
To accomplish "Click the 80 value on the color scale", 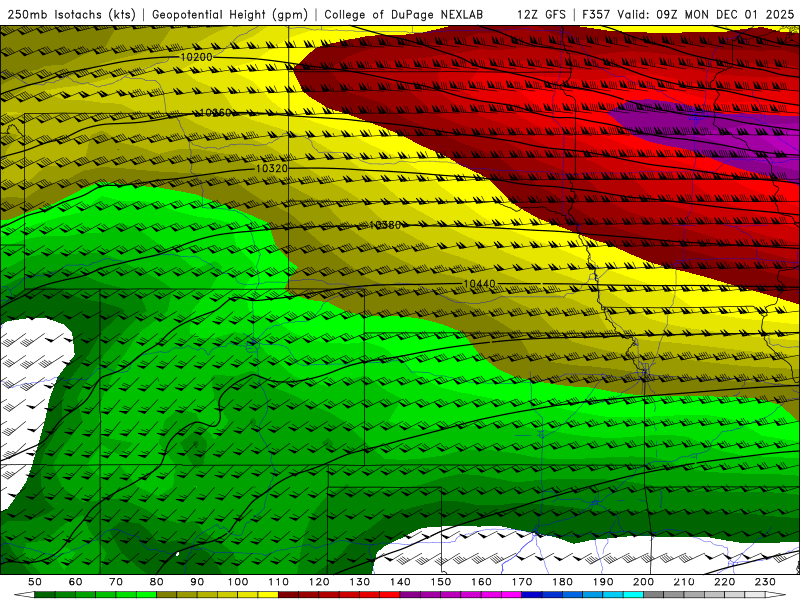I will tap(157, 582).
